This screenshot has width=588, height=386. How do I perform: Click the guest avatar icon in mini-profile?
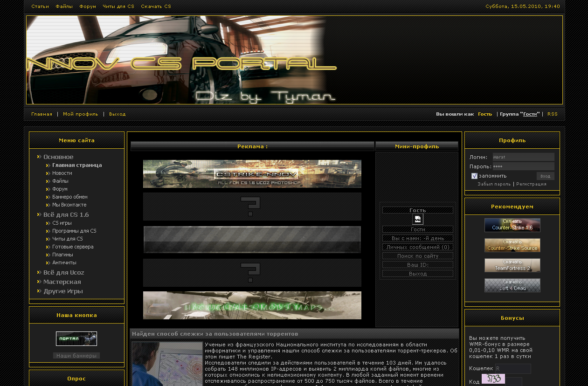418,219
